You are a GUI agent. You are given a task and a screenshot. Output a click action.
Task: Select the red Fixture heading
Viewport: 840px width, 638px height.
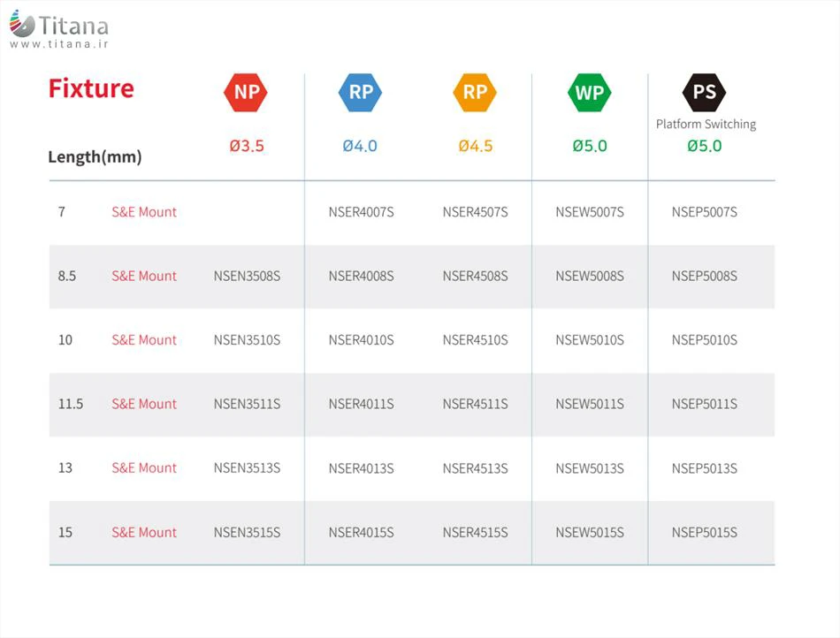point(91,88)
